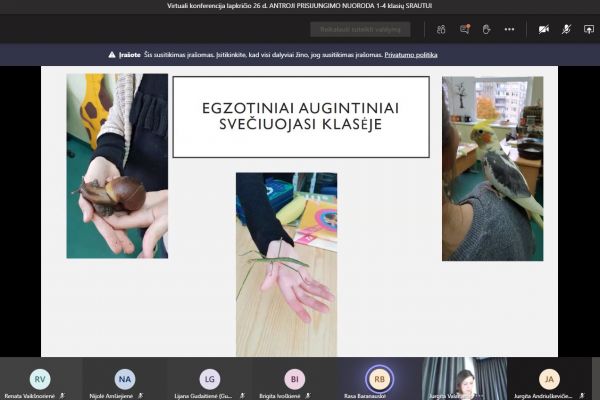Image resolution: width=600 pixels, height=400 pixels.
Task: Click muted mic icon beside Renata Vaikšnorienė
Action: pos(62,396)
